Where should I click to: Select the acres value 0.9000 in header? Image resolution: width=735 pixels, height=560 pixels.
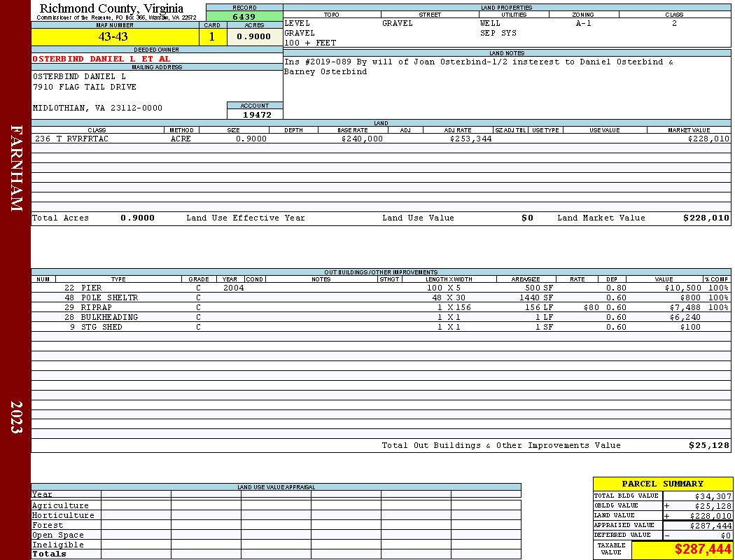(253, 36)
